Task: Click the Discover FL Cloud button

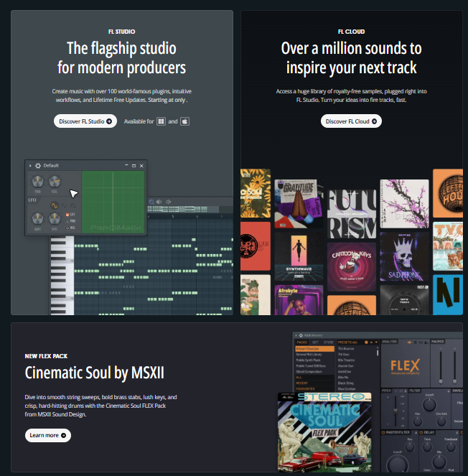Action: (x=351, y=121)
